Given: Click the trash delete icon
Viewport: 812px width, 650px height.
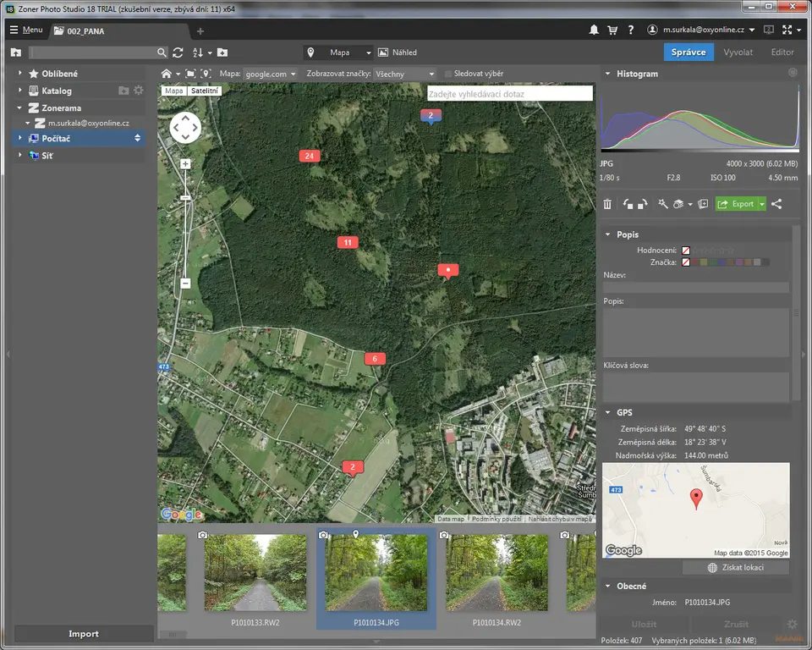Looking at the screenshot, I should (607, 204).
